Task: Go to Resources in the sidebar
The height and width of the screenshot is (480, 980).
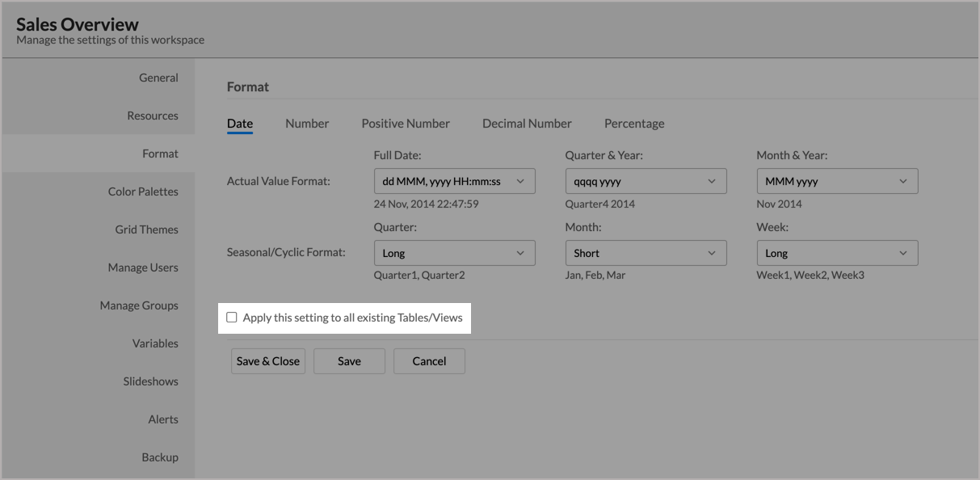Action: pos(152,116)
